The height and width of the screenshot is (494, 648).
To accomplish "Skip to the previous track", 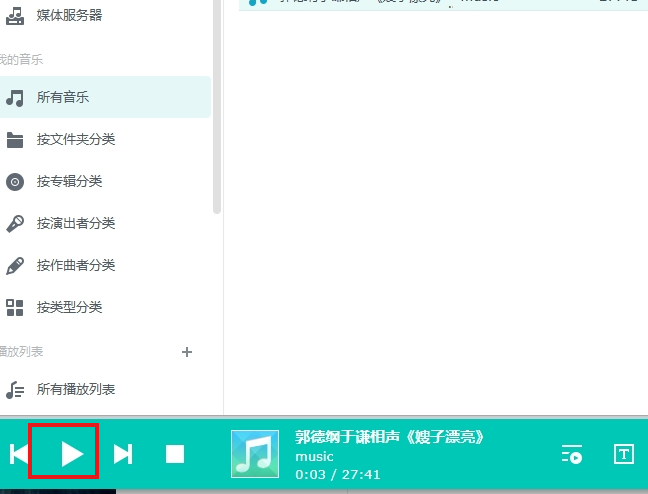I will point(18,454).
